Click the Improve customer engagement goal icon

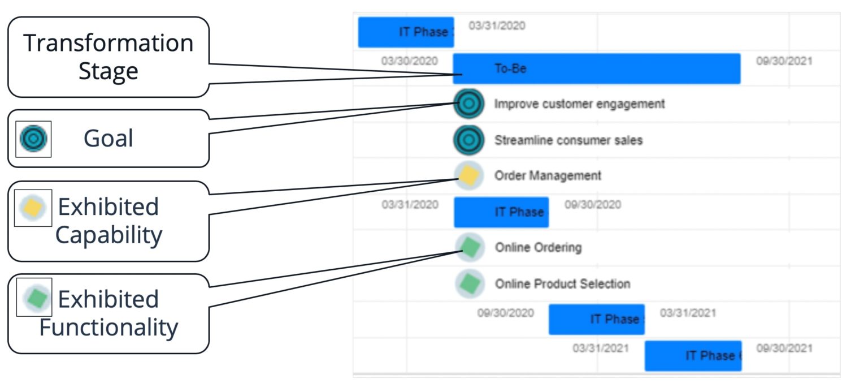tap(468, 104)
